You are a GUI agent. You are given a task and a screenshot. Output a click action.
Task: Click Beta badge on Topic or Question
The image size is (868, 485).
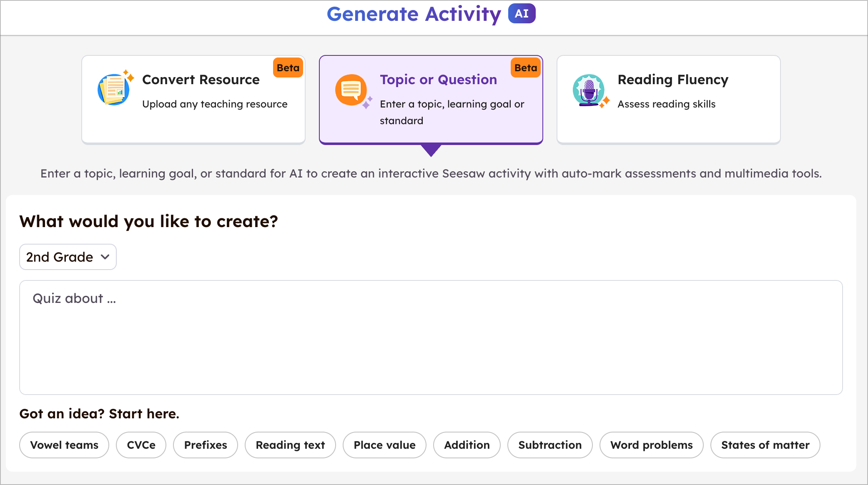coord(525,68)
